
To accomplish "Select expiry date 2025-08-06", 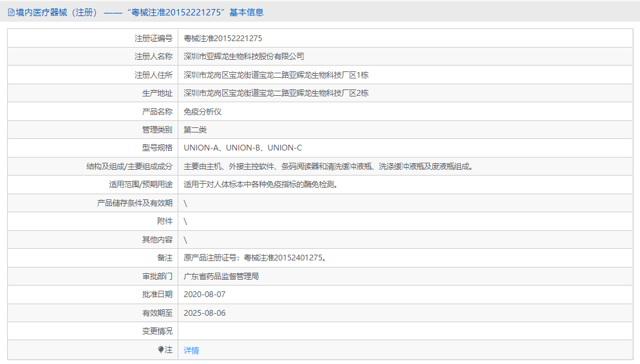I will tap(205, 313).
